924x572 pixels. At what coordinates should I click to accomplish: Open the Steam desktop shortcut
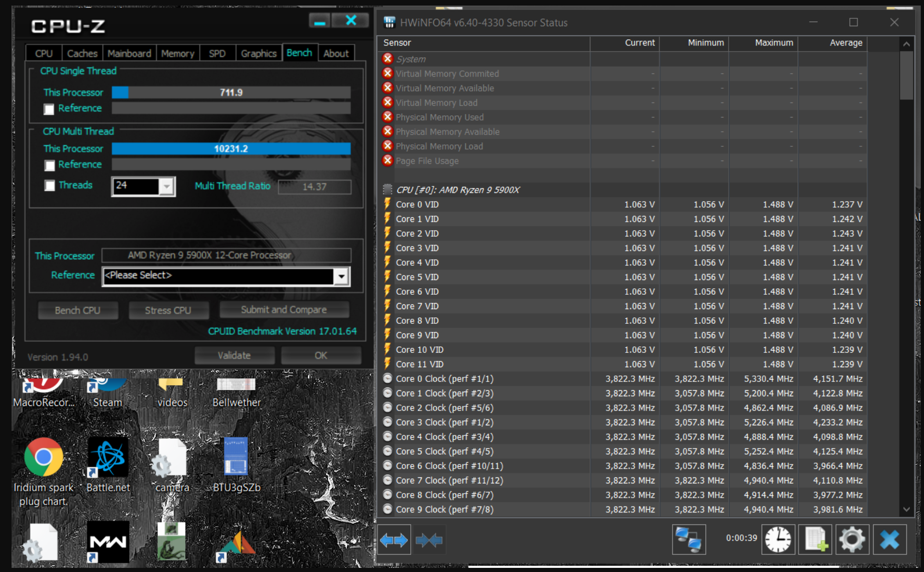click(108, 393)
